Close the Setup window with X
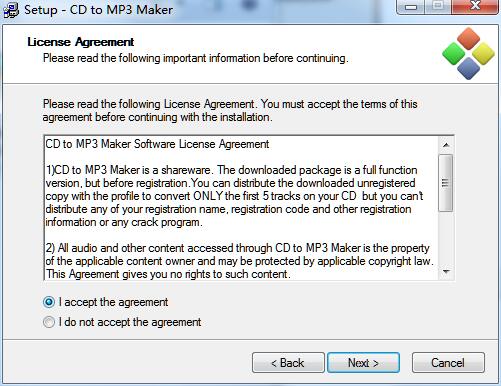Image resolution: width=501 pixels, height=386 pixels. [475, 7]
